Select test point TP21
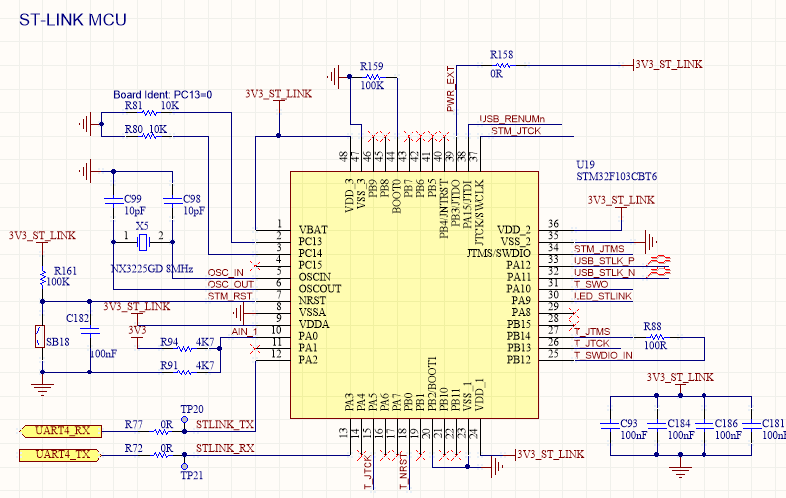This screenshot has width=786, height=498. (184, 465)
